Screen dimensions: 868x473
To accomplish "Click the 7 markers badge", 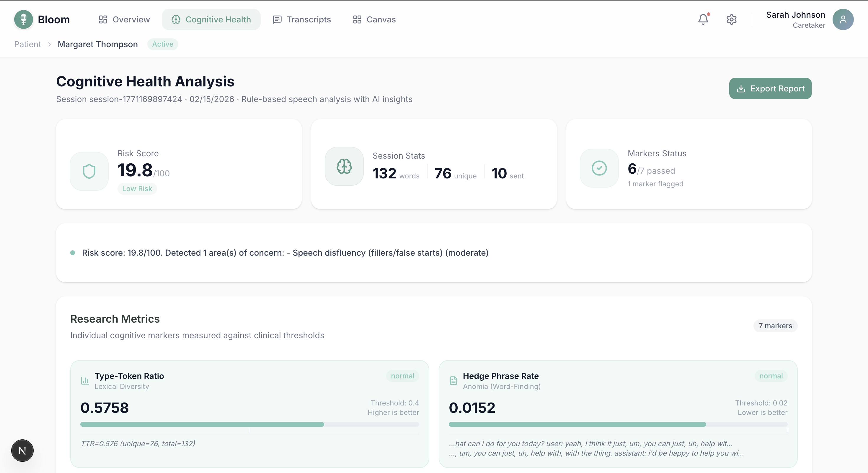I will [775, 326].
